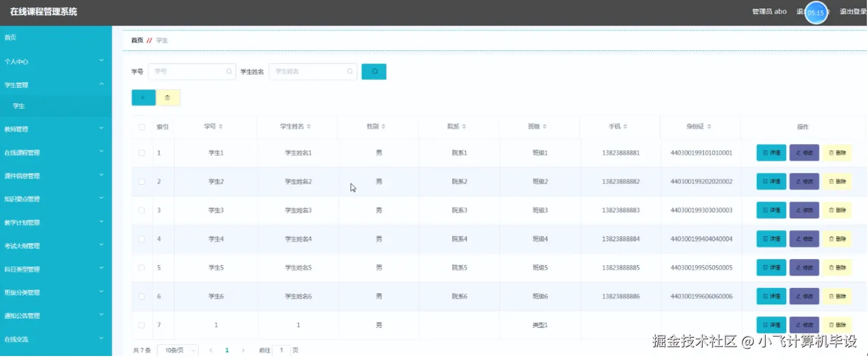
Task: Focus the 学号 search input field
Action: click(x=192, y=71)
